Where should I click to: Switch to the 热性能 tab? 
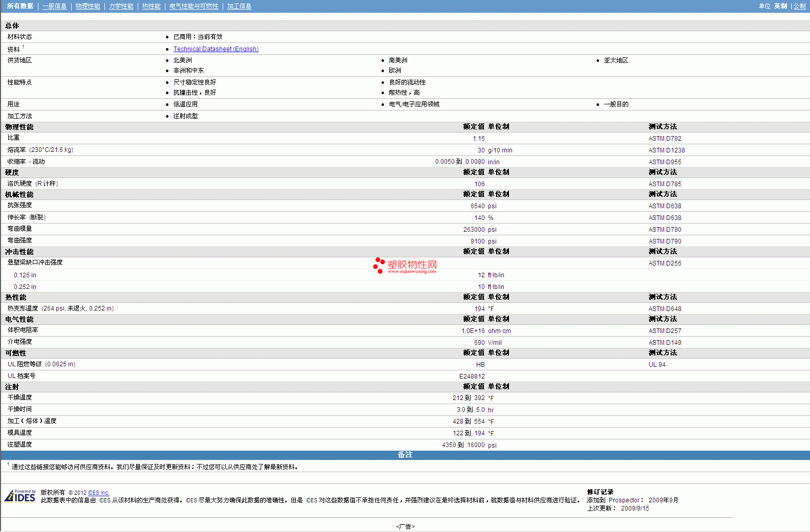coord(151,6)
